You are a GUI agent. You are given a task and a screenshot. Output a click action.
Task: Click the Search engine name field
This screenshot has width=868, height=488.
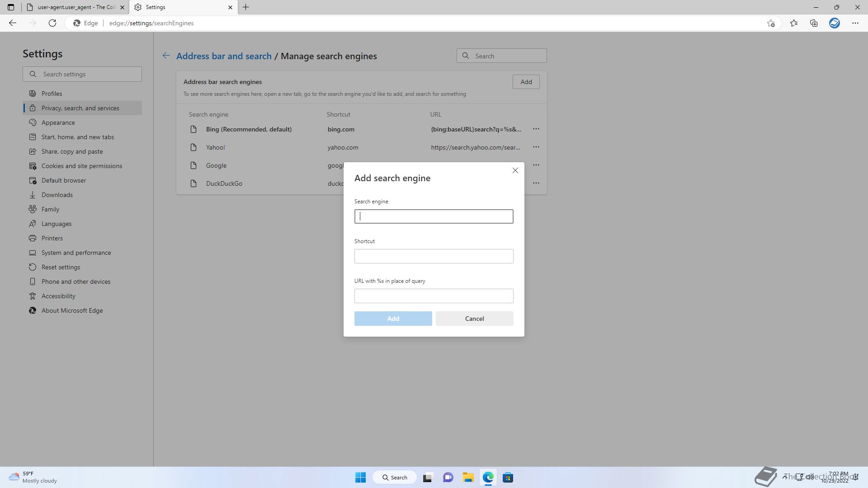pos(434,216)
